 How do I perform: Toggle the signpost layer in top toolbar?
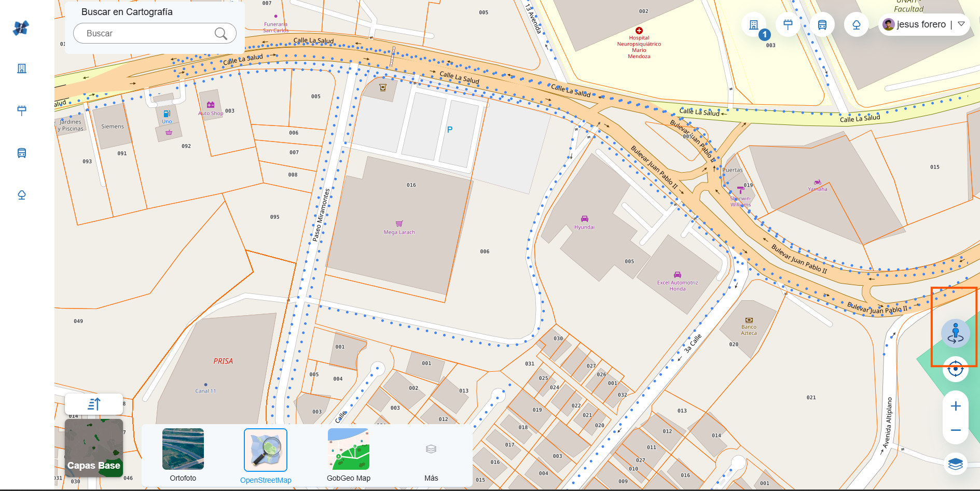(x=788, y=25)
